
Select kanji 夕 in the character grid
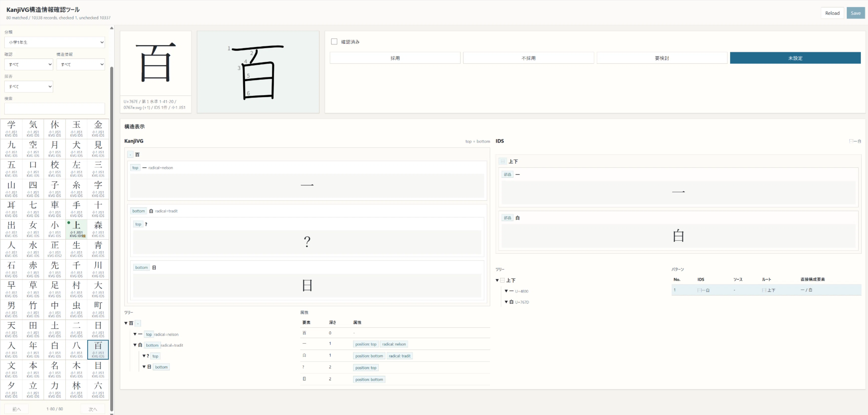(11, 389)
